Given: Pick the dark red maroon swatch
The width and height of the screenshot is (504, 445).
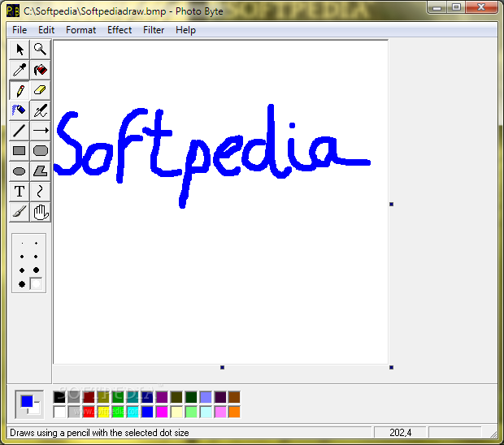Looking at the screenshot, I should (x=89, y=397).
